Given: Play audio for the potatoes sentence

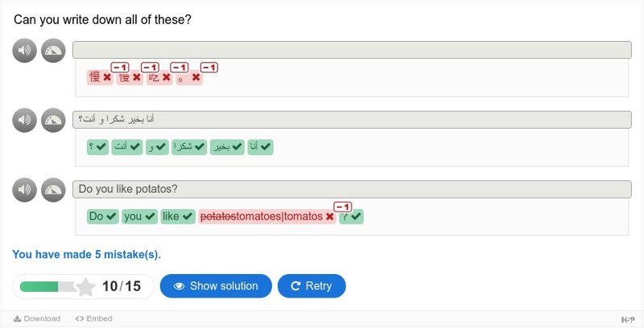Looking at the screenshot, I should coord(25,190).
